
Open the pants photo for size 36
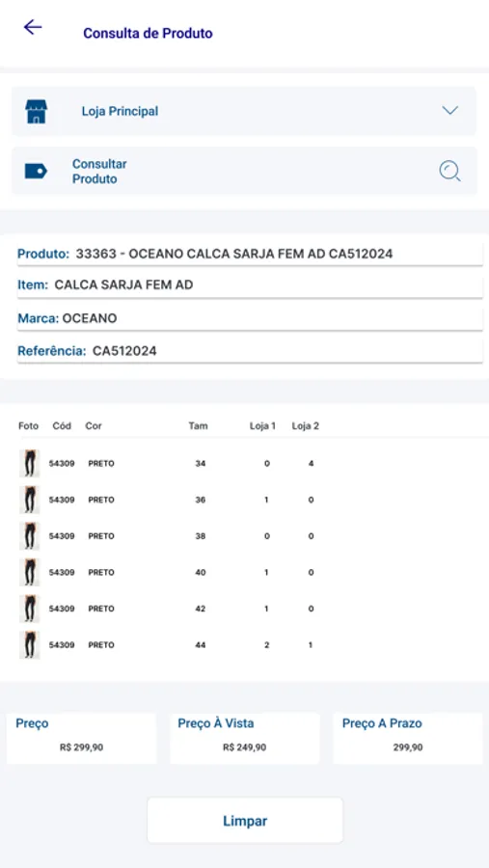[x=29, y=500]
